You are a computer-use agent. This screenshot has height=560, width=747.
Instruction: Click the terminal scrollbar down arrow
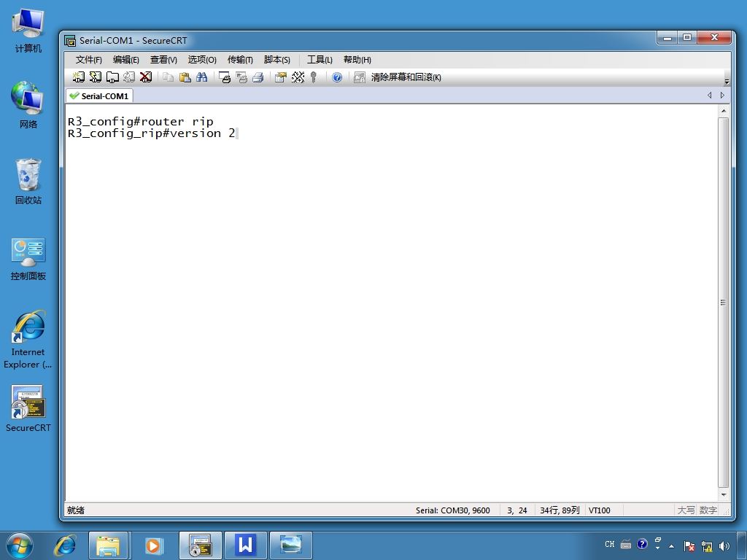(x=724, y=495)
